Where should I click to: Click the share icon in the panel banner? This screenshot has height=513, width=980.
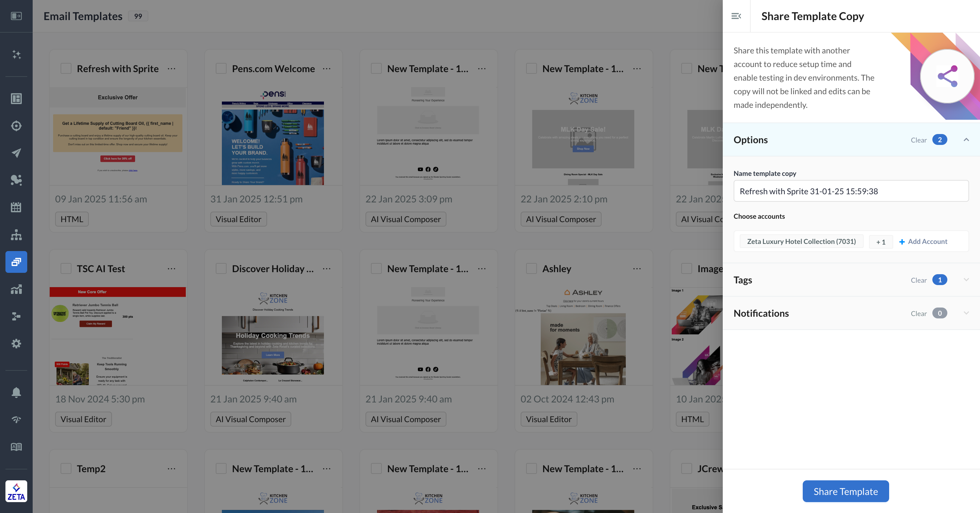[947, 77]
